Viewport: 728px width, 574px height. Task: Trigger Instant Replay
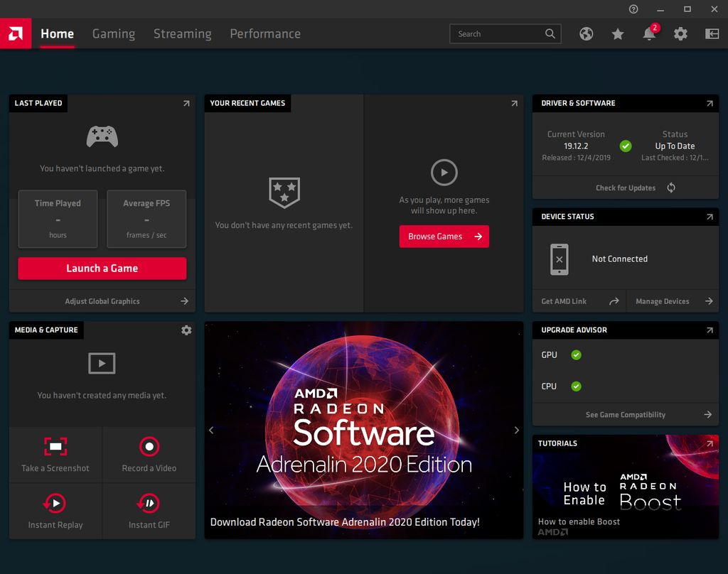55,511
